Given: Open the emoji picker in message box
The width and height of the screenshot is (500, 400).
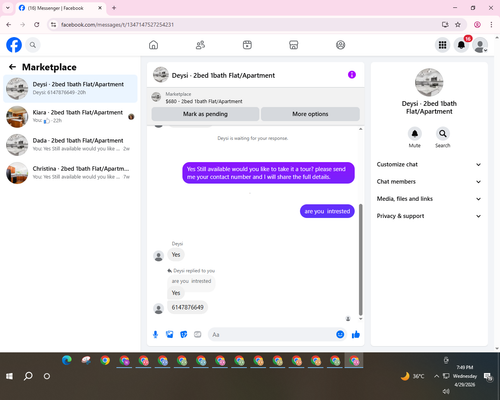Looking at the screenshot, I should 340,334.
